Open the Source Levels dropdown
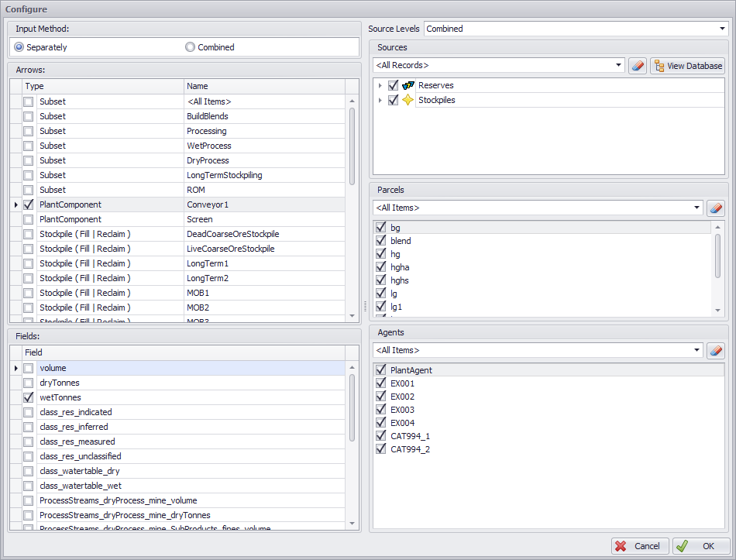The width and height of the screenshot is (736, 560). click(x=722, y=29)
